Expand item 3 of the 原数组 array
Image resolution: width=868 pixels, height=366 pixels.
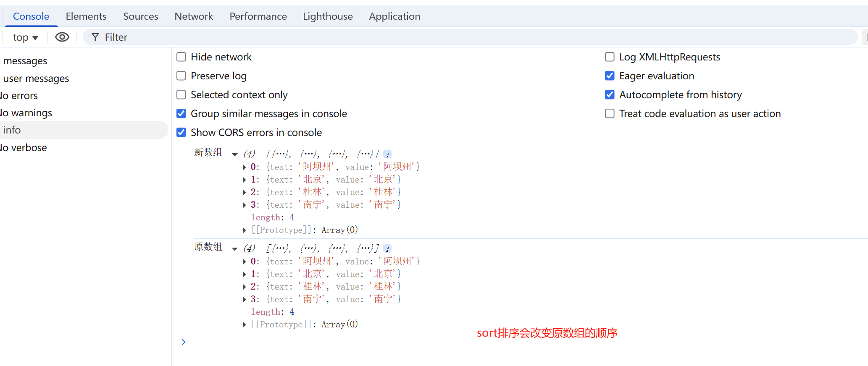click(x=245, y=299)
